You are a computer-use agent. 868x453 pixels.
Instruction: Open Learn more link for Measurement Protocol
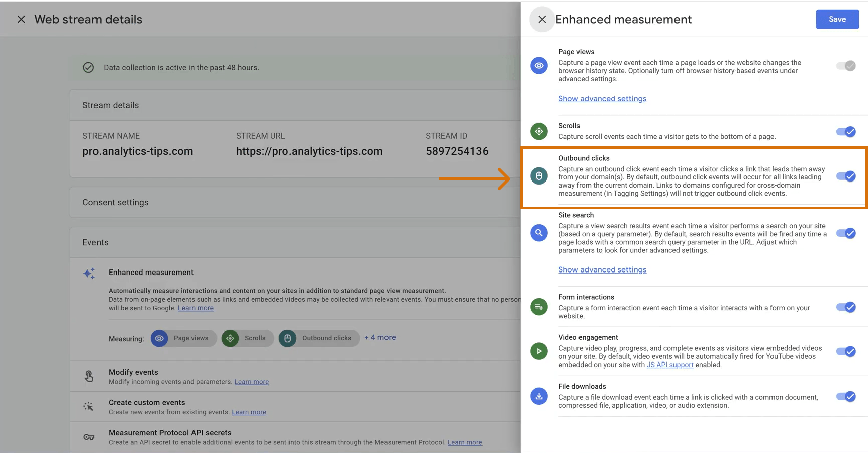[465, 442]
